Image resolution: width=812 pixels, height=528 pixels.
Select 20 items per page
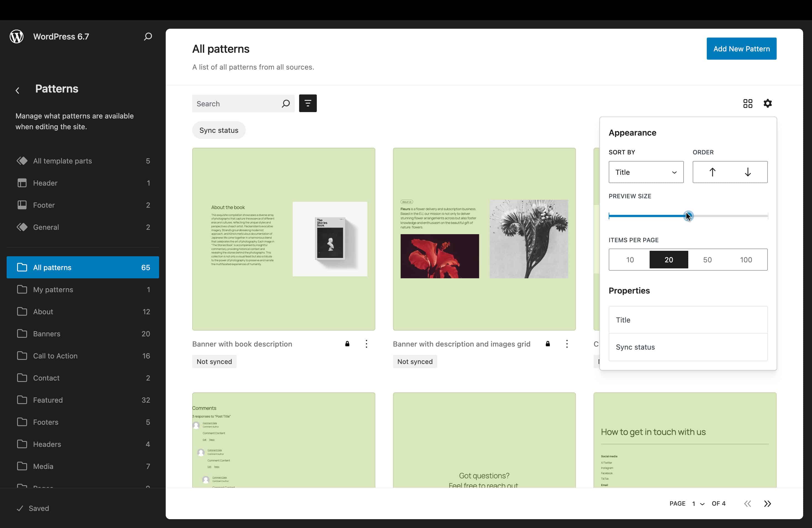[668, 260]
